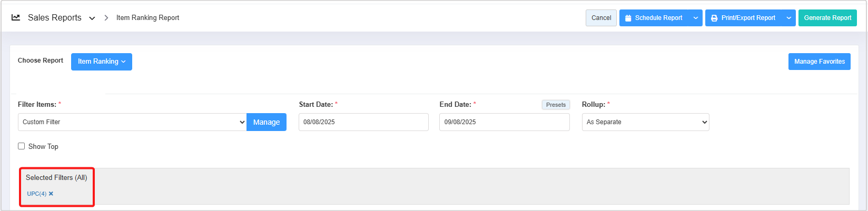
Task: Click the Manage Favorites button
Action: coord(819,62)
